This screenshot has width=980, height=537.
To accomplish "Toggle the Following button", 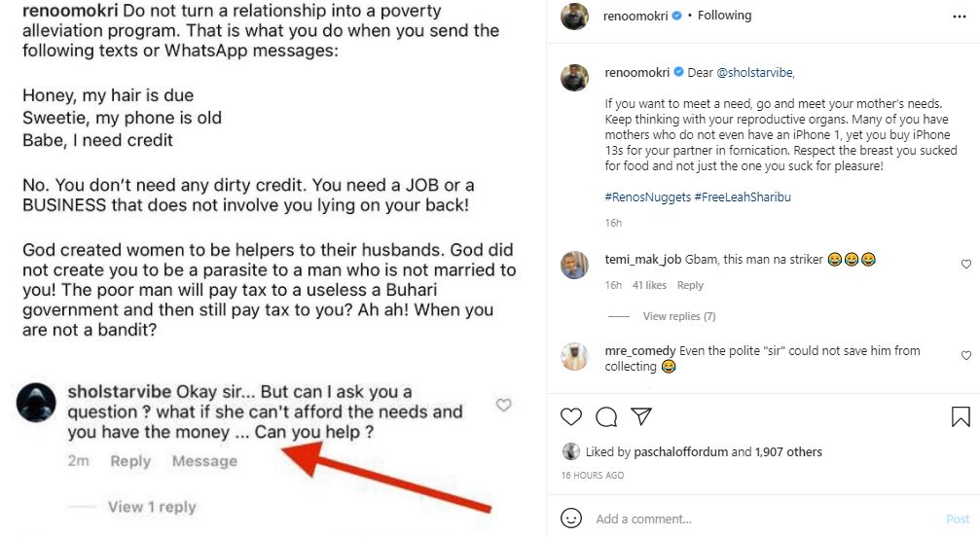I will [x=724, y=16].
